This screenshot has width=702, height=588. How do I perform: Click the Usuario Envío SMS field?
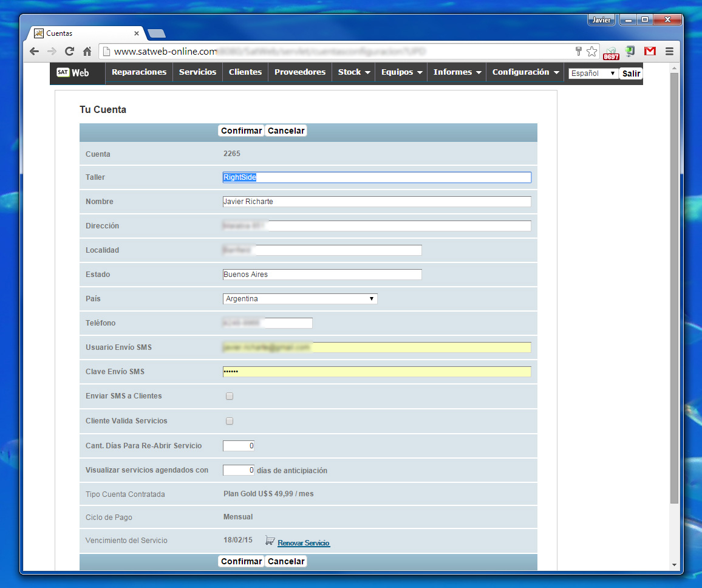click(377, 347)
